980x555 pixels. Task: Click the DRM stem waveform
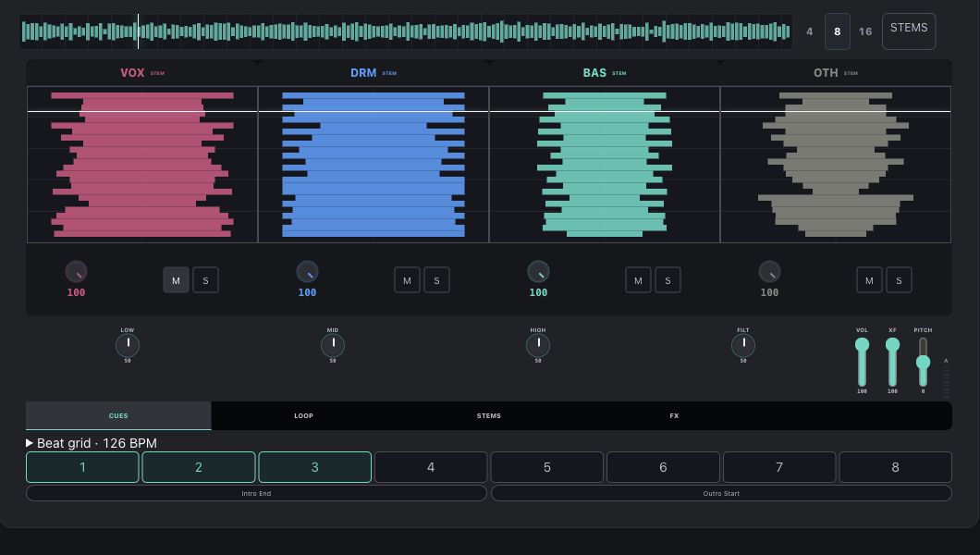click(x=374, y=165)
